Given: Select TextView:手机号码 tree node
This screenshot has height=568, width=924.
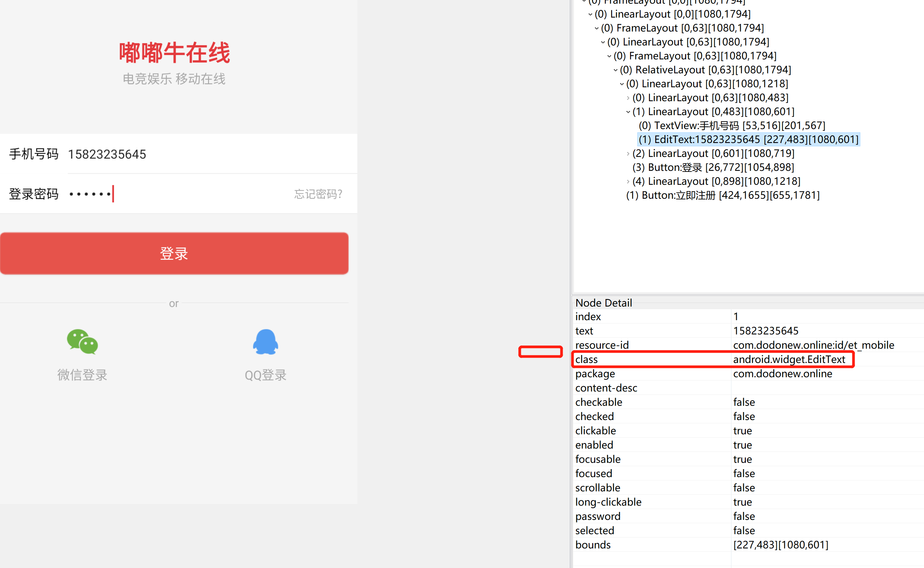Looking at the screenshot, I should point(732,125).
